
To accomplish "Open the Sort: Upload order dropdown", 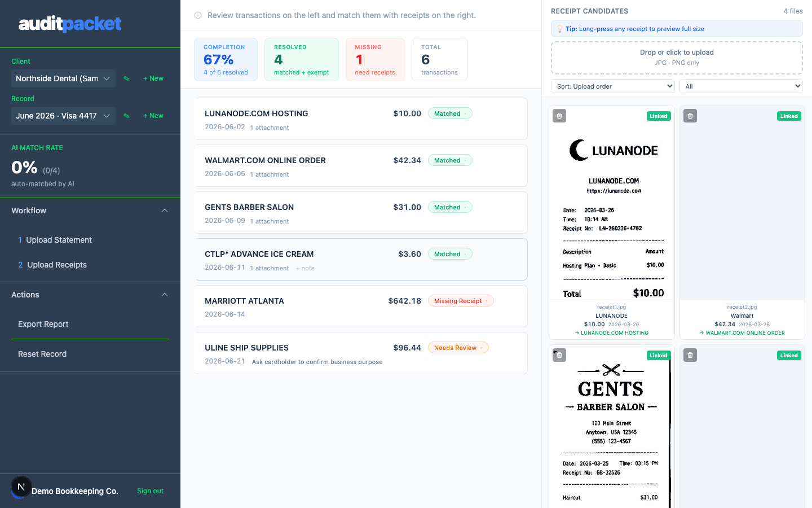I will point(613,86).
